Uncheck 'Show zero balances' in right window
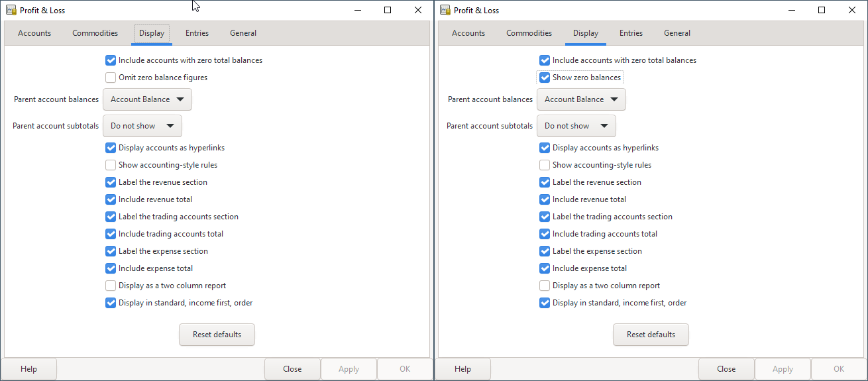The height and width of the screenshot is (381, 868). 545,78
